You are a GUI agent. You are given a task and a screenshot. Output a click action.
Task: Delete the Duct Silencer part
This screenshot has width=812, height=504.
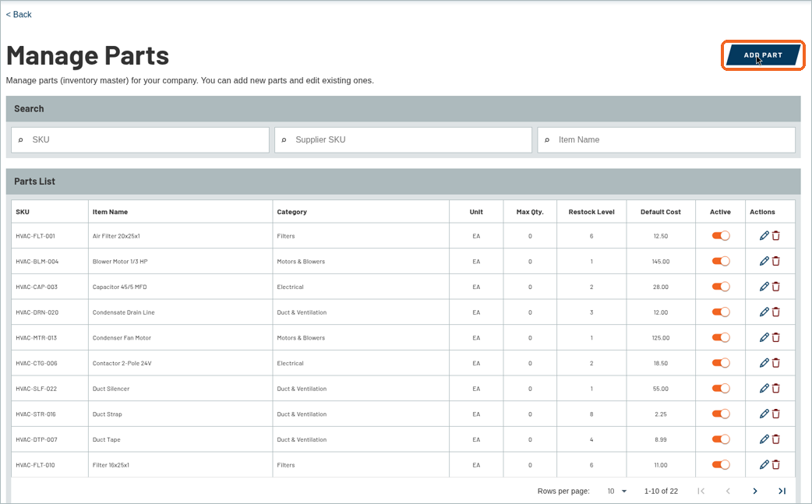coord(775,388)
